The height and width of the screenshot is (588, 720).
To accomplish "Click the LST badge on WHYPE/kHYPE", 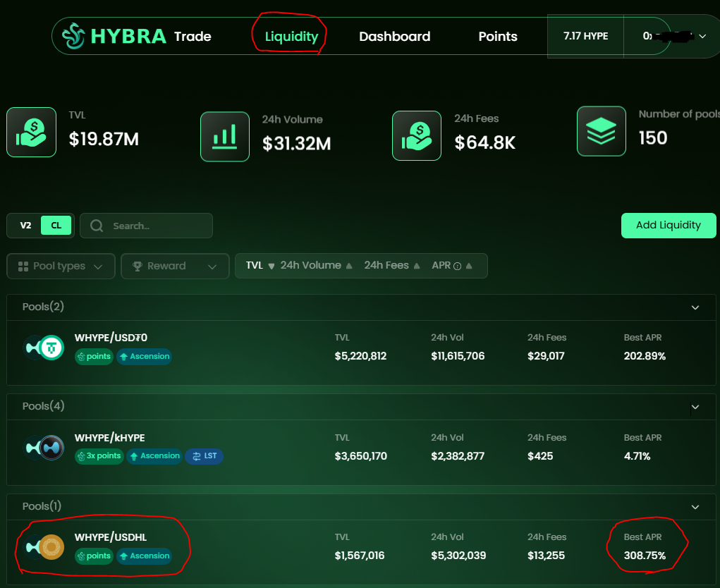I will (x=205, y=455).
